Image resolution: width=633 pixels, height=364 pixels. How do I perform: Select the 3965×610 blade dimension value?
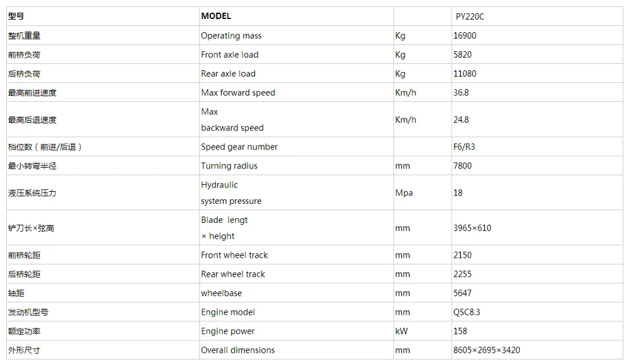click(x=472, y=228)
